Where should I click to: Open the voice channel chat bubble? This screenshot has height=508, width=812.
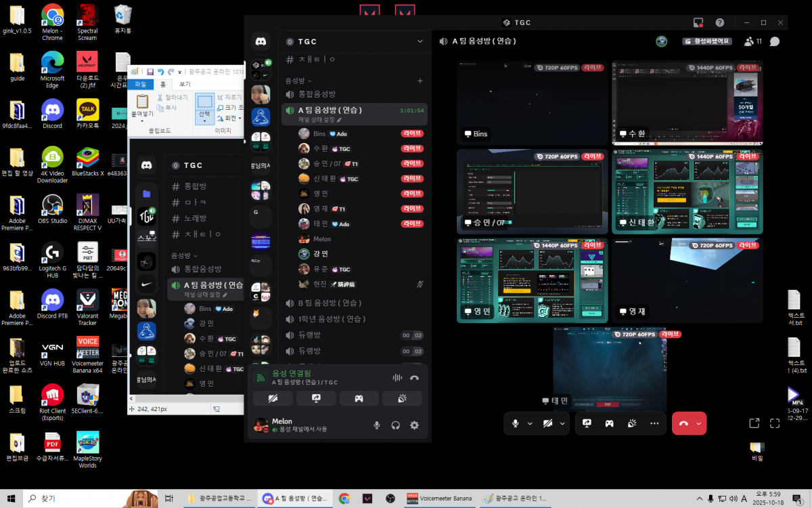point(775,41)
